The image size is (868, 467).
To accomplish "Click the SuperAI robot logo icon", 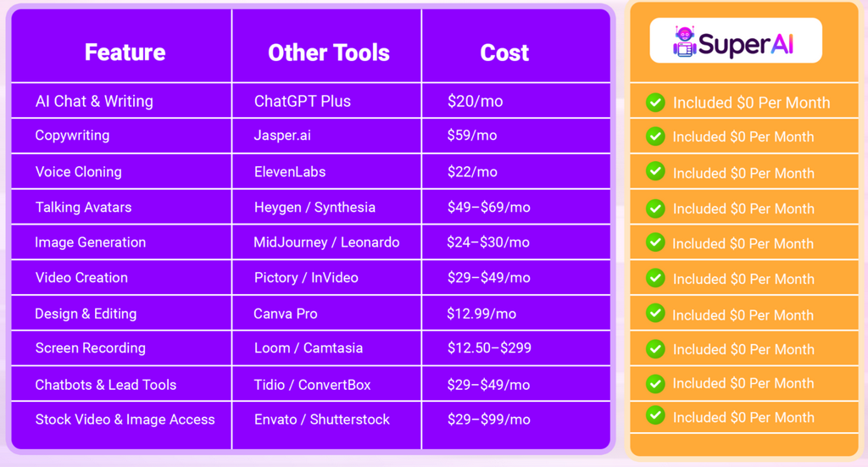I will tap(684, 42).
